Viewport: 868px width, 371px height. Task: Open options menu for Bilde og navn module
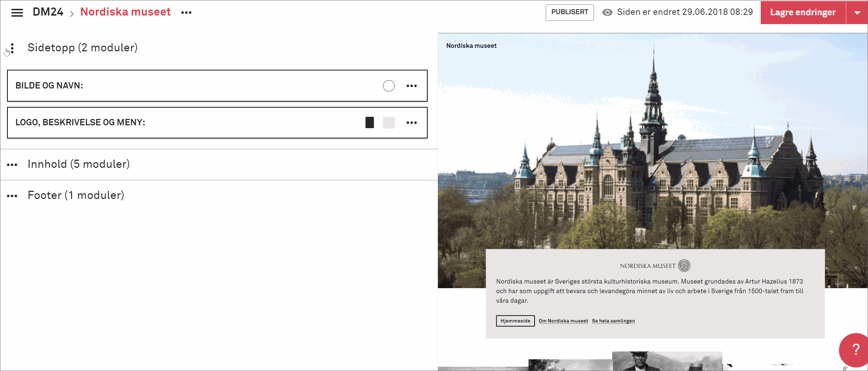tap(411, 86)
